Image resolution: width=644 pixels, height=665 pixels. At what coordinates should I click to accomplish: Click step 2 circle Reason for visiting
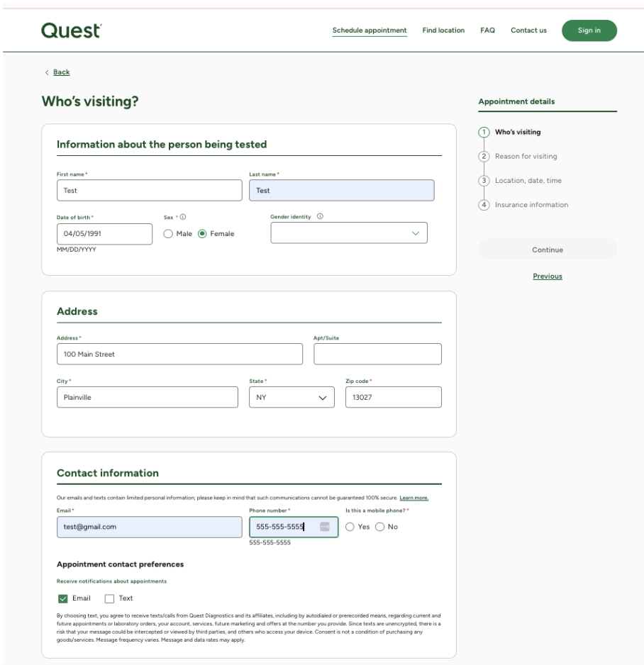(484, 156)
